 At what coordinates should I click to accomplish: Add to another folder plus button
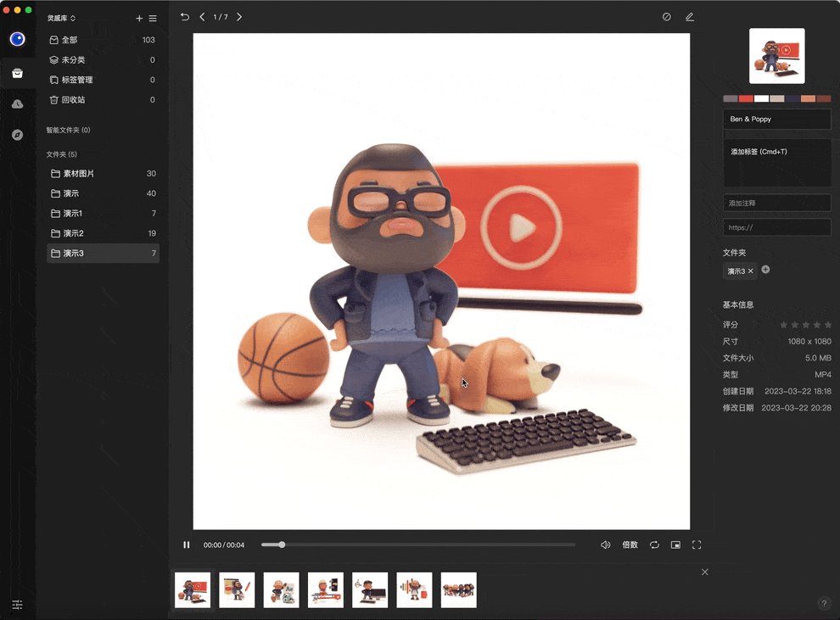click(x=765, y=270)
